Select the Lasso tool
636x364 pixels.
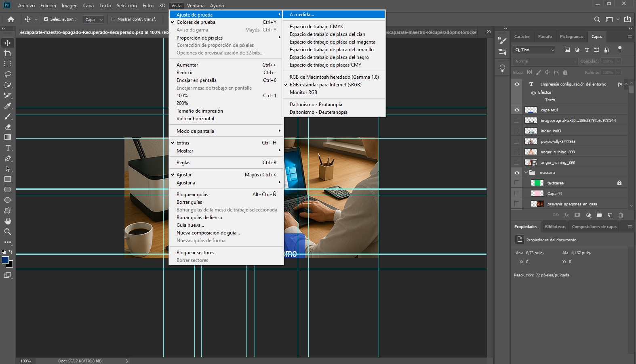click(8, 74)
